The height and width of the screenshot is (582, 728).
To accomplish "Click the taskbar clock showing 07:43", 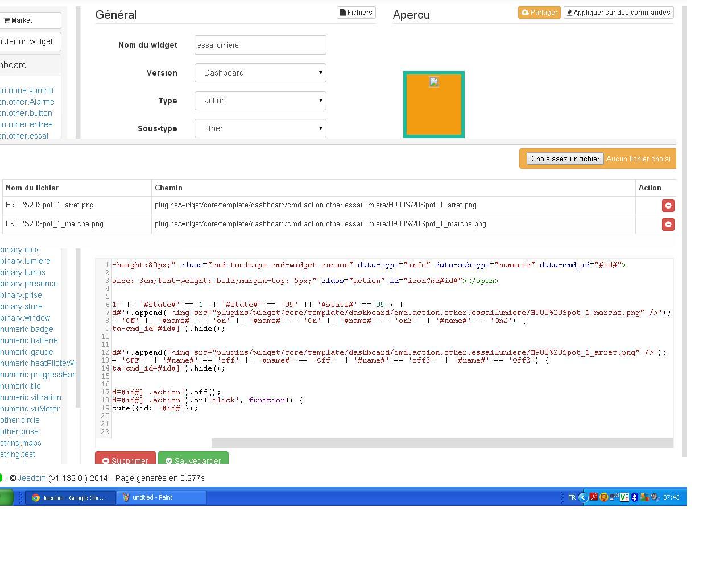I will (x=671, y=497).
